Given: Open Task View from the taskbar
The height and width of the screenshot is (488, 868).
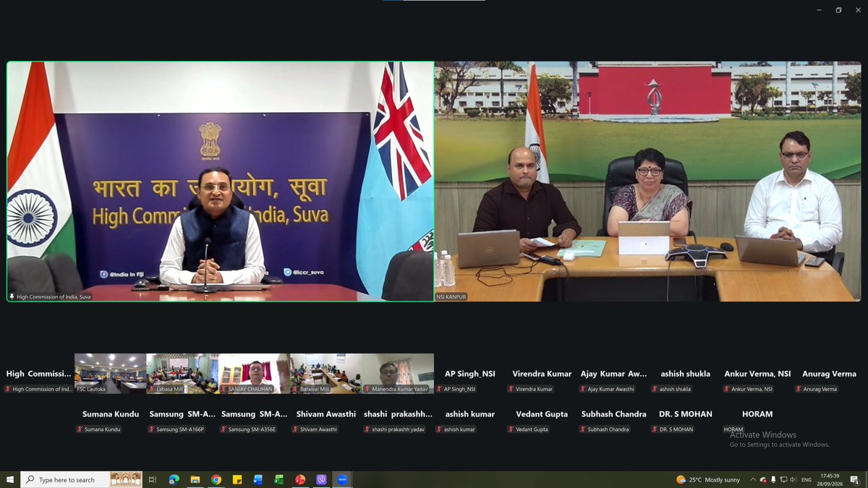Looking at the screenshot, I should [153, 479].
